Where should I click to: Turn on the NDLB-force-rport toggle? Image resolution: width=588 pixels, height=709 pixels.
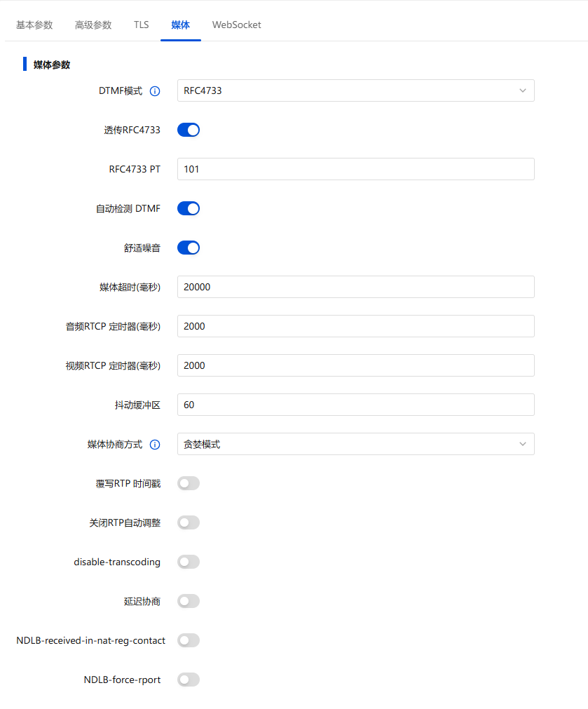[188, 680]
